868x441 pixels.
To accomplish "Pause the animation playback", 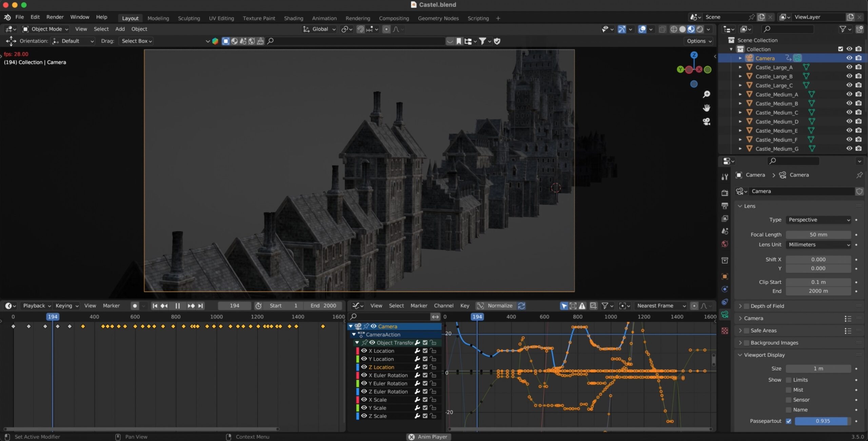I will (177, 306).
